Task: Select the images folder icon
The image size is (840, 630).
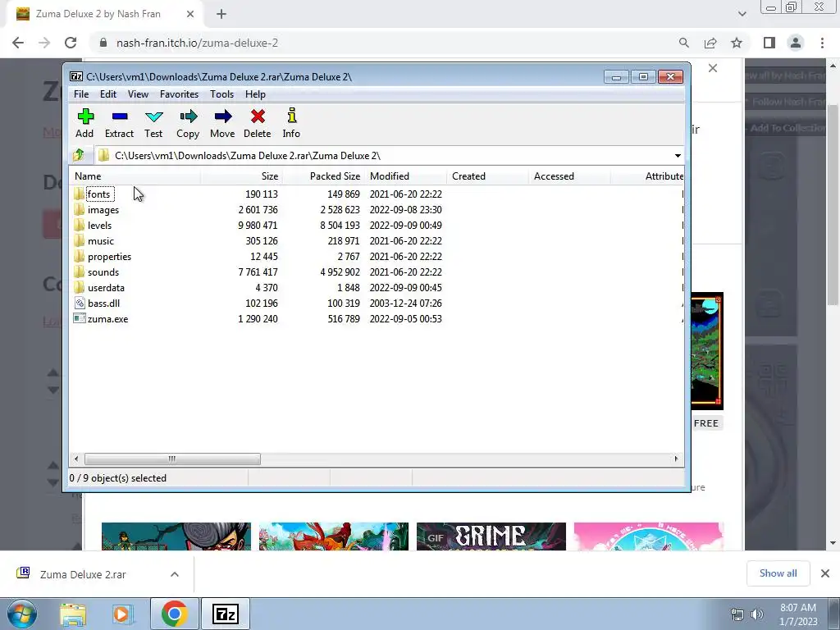Action: click(x=79, y=209)
